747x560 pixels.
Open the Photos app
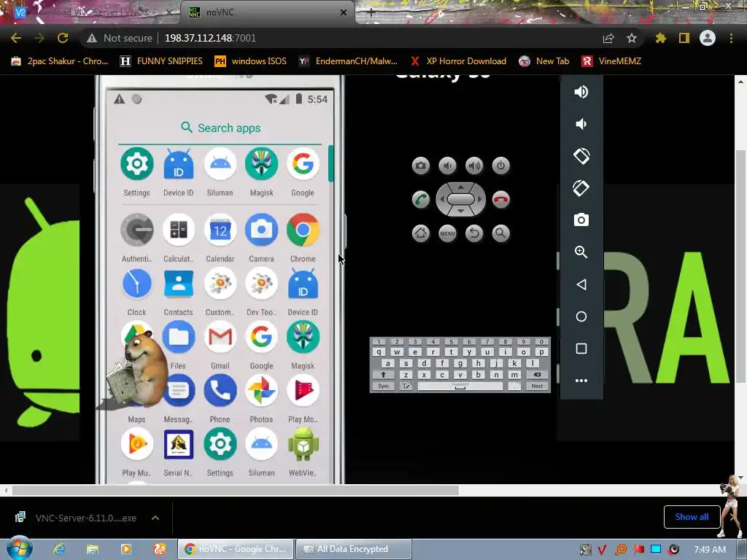[x=262, y=391]
